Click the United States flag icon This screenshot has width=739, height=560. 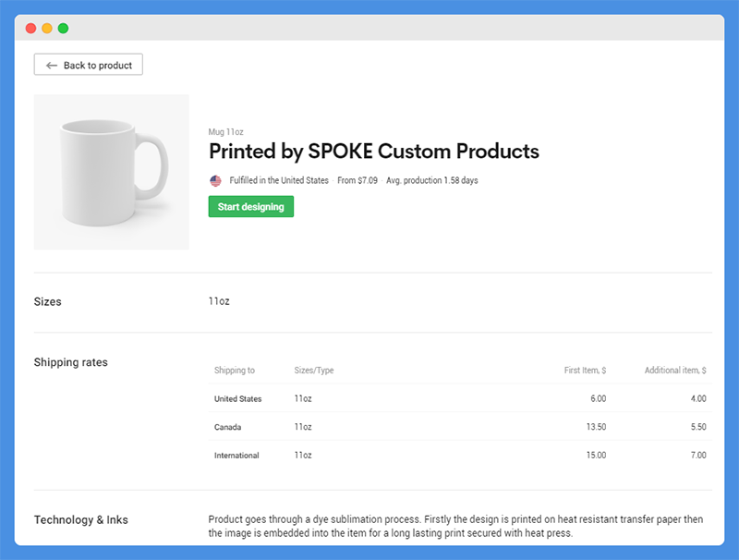[x=215, y=180]
